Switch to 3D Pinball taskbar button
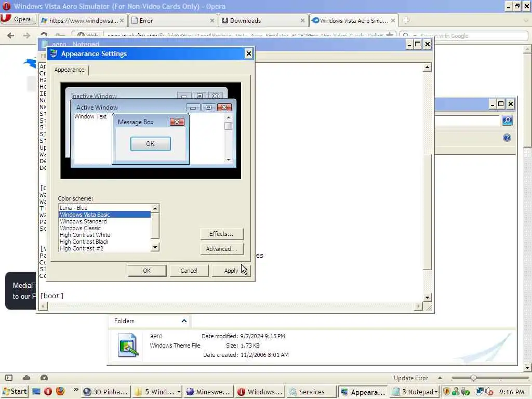The width and height of the screenshot is (532, 399). click(x=105, y=392)
